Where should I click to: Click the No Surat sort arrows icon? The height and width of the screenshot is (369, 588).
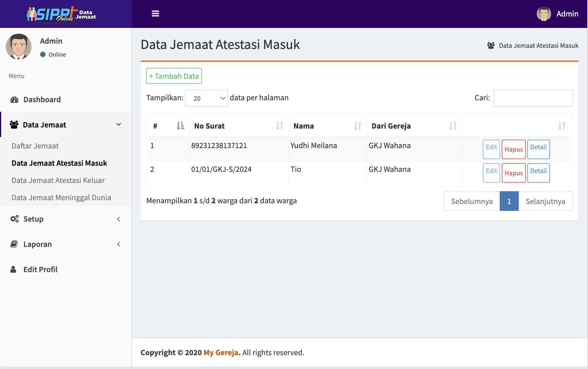[279, 126]
